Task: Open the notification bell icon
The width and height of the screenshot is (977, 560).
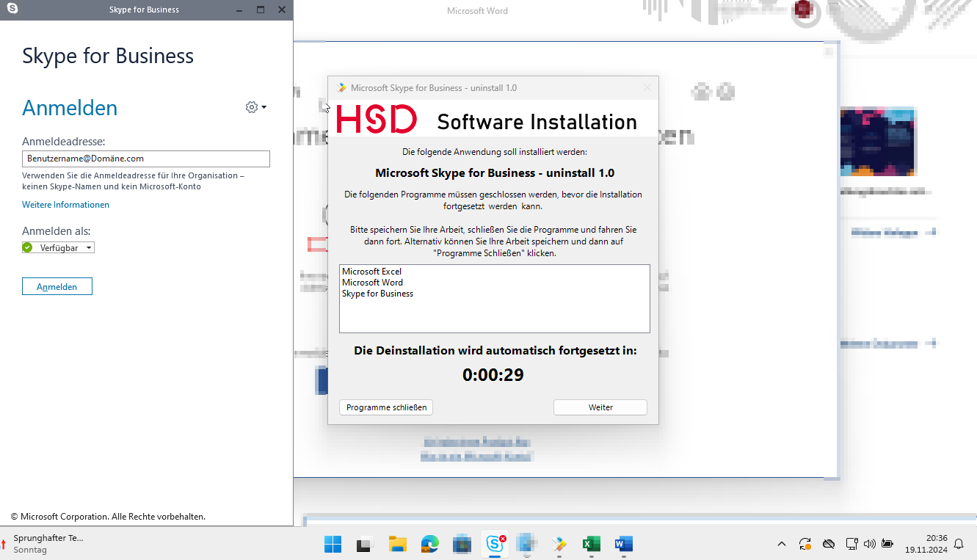Action: point(959,545)
